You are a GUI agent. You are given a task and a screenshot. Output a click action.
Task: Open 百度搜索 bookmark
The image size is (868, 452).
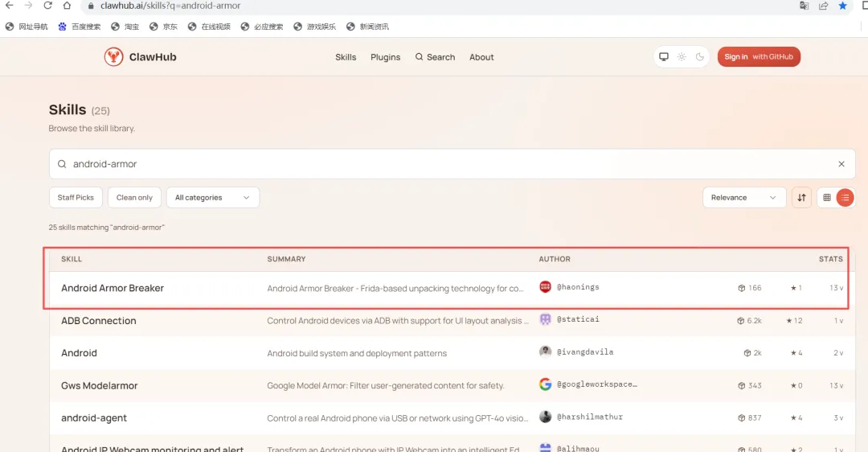click(80, 27)
